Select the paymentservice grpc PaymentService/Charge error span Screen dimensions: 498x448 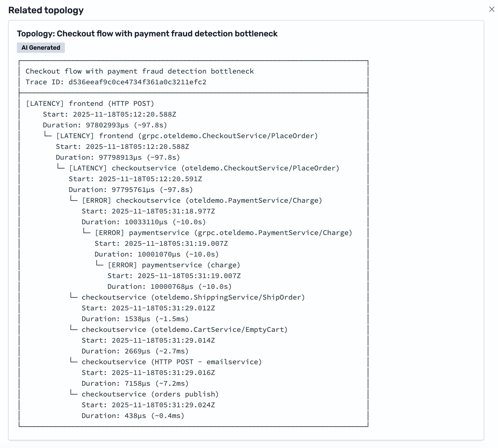(223, 233)
